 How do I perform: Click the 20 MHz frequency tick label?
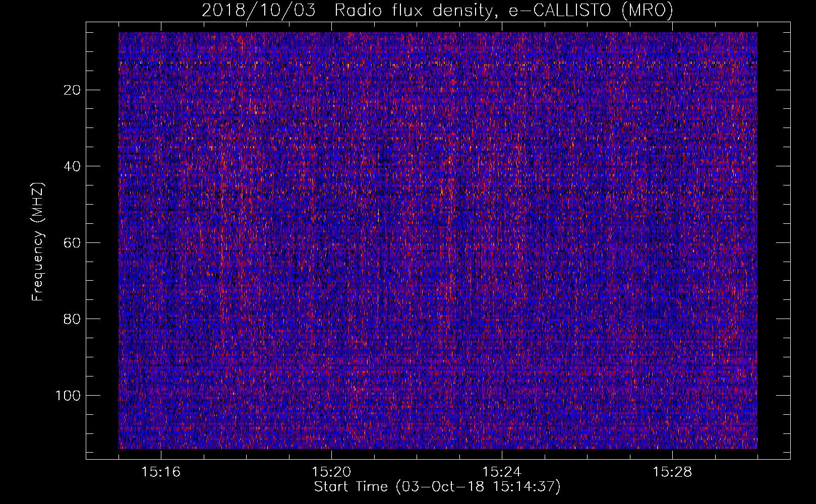click(73, 90)
